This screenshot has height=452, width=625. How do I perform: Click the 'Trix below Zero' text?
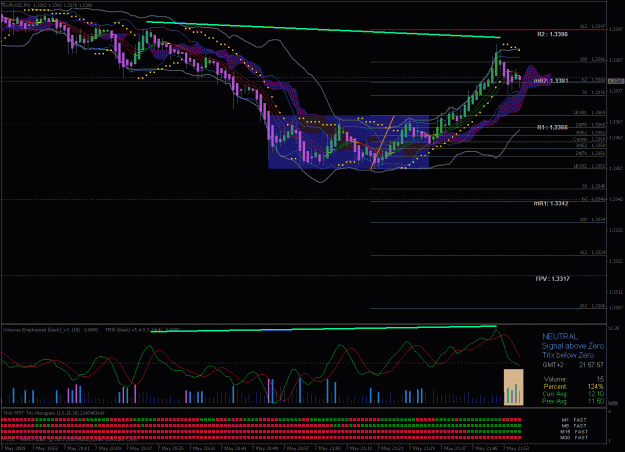[568, 355]
